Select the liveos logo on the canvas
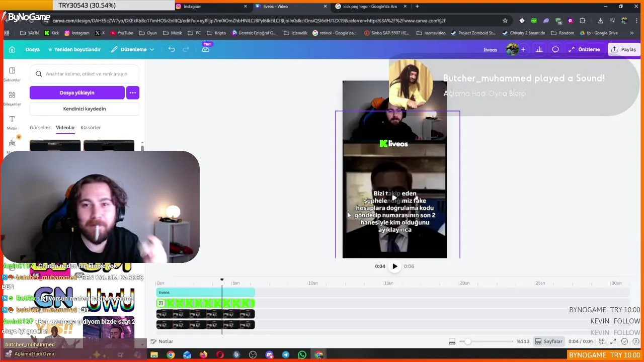Screen dimensions: 644x362 click(x=394, y=144)
